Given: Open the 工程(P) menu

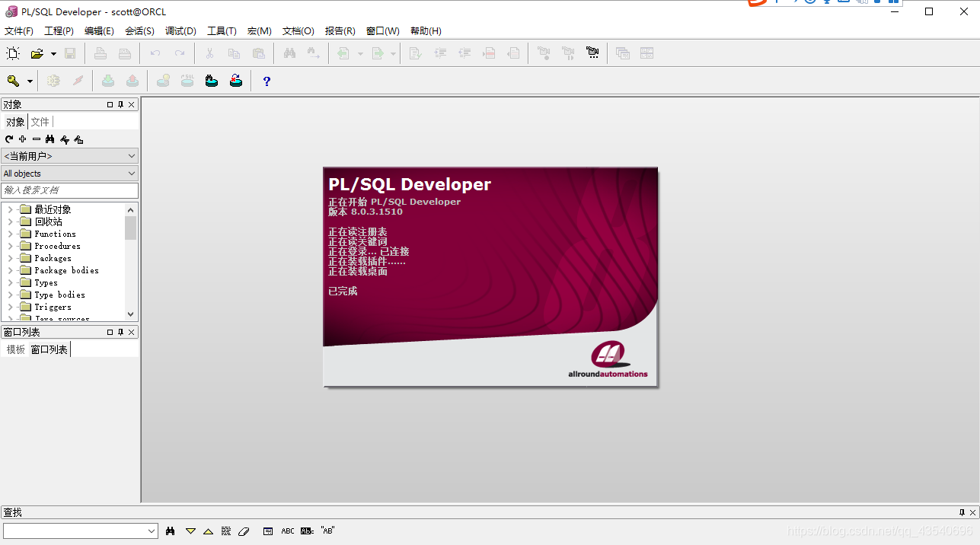Looking at the screenshot, I should pyautogui.click(x=59, y=31).
